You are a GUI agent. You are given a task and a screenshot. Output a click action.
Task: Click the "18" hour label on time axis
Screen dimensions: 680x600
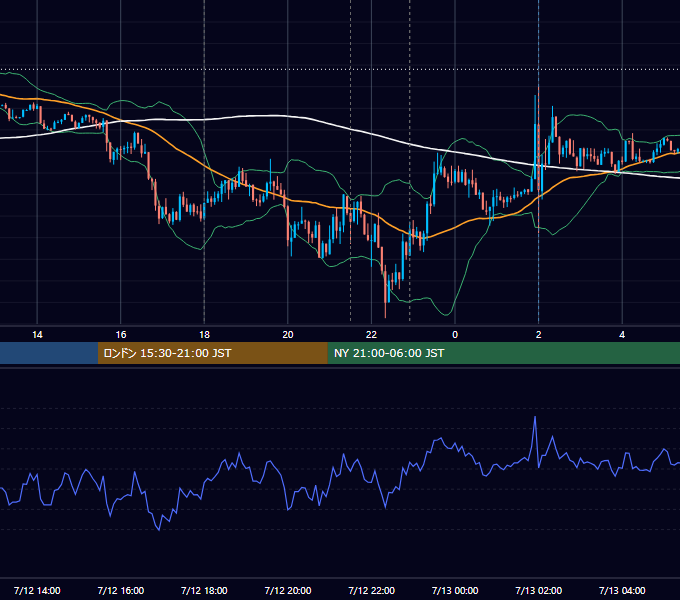click(x=204, y=335)
